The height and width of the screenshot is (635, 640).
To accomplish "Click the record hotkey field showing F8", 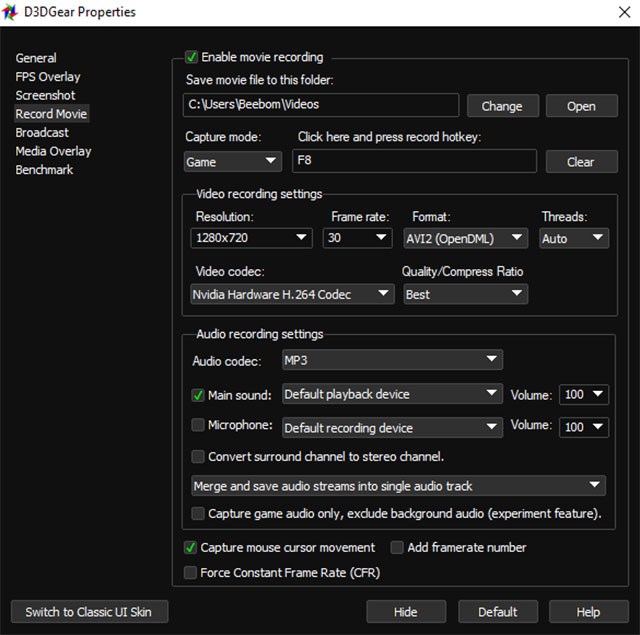I will coord(414,161).
